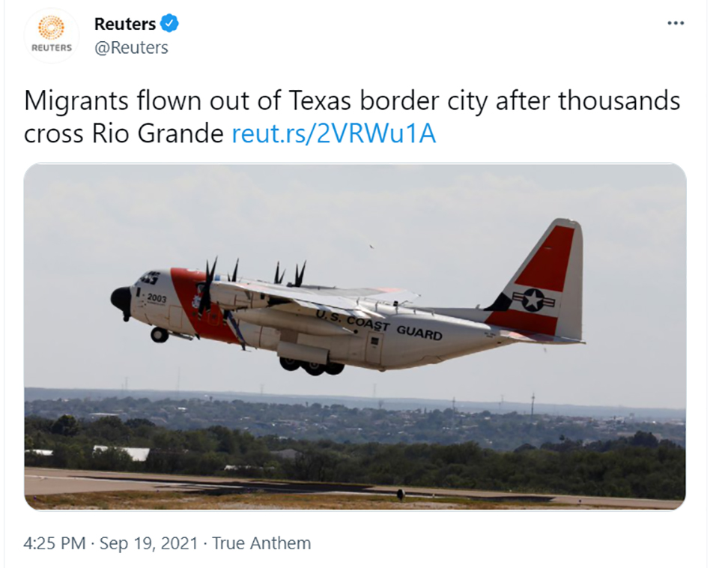Open the True Anthem source label

(x=261, y=543)
